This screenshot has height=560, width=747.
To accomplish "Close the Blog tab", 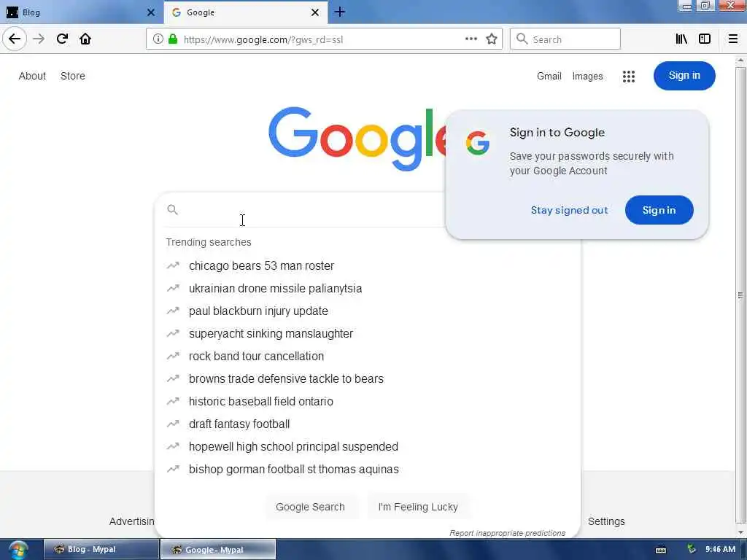I will (x=151, y=12).
